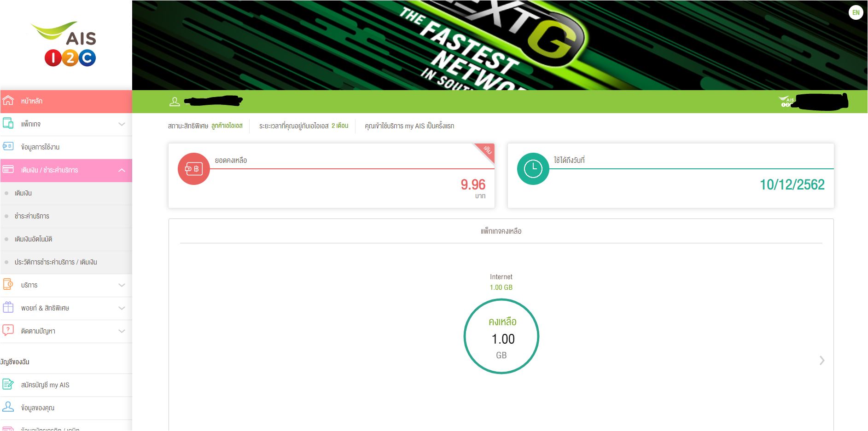Click the card icon beside เติมเงิน / ชำระค่าบริการ
The image size is (868, 431).
[x=8, y=169]
